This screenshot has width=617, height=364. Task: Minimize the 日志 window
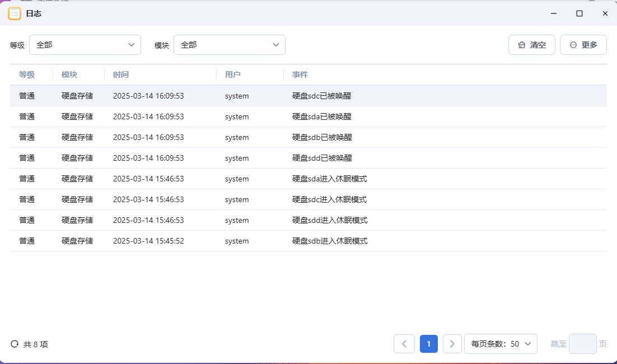[x=554, y=13]
